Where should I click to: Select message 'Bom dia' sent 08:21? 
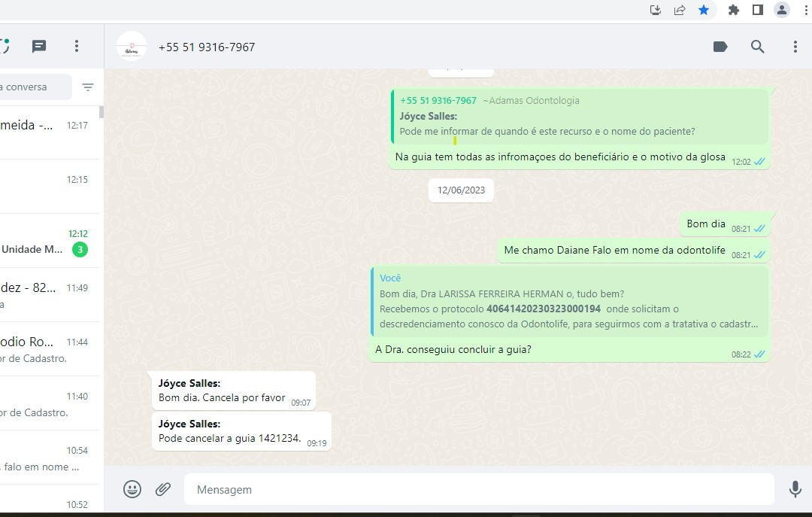(725, 224)
